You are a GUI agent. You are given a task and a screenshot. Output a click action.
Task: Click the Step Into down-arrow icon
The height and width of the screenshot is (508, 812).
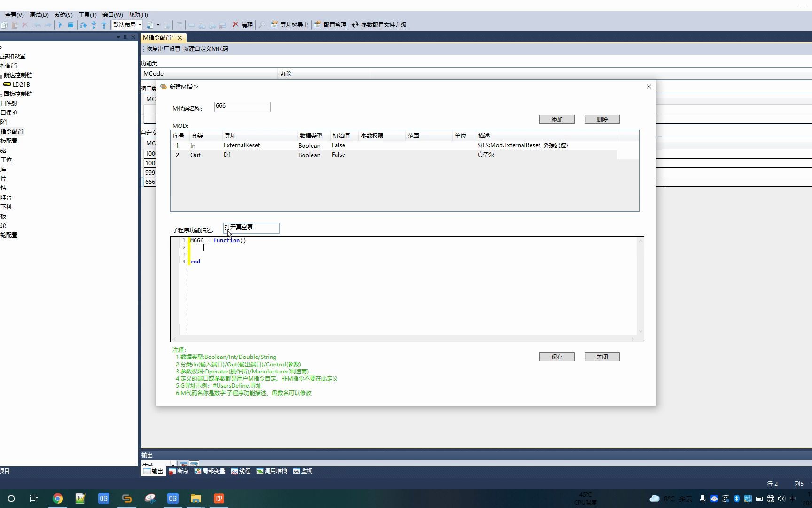click(x=94, y=24)
